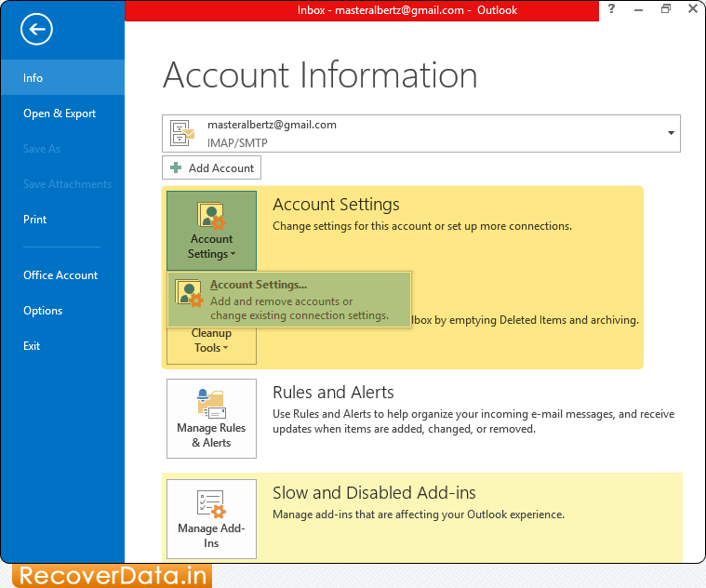
Task: Minimize the Outlook window
Action: [638, 9]
